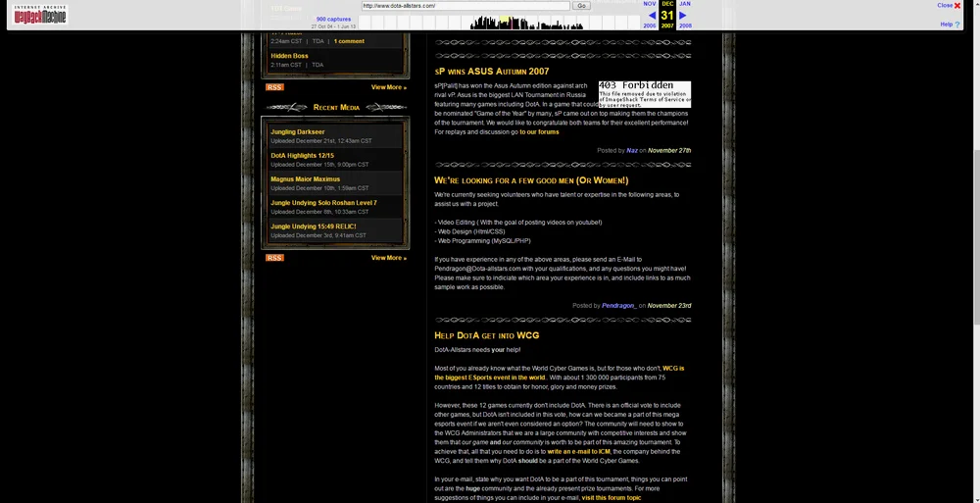Viewport: 980px width, 503px height.
Task: Open Jungling Darkseer media
Action: click(x=298, y=132)
